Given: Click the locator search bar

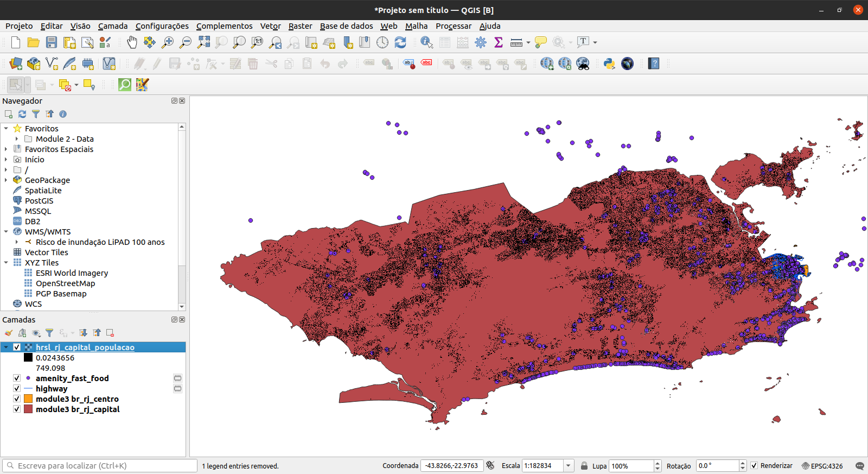Looking at the screenshot, I should pos(100,465).
